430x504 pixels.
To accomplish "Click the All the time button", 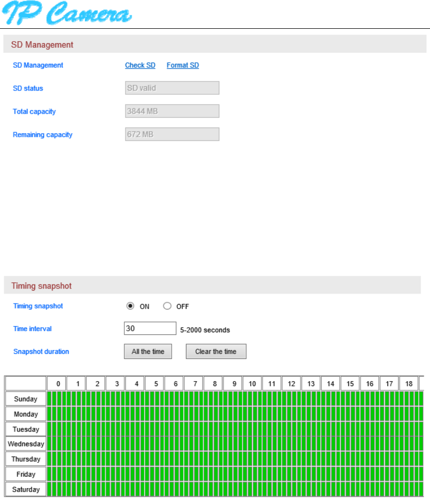I will click(148, 351).
